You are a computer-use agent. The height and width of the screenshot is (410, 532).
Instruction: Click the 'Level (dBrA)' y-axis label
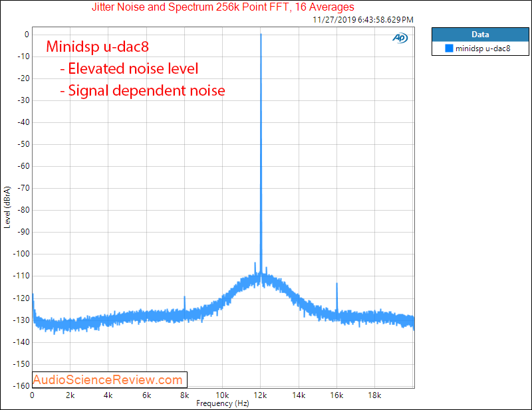7,207
